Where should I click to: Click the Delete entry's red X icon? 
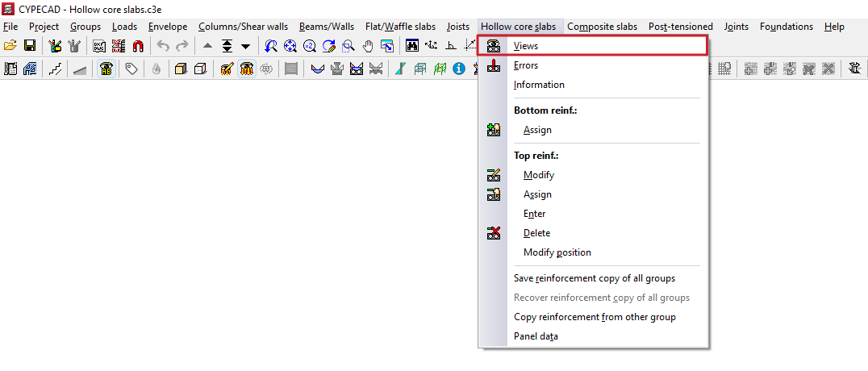[493, 233]
